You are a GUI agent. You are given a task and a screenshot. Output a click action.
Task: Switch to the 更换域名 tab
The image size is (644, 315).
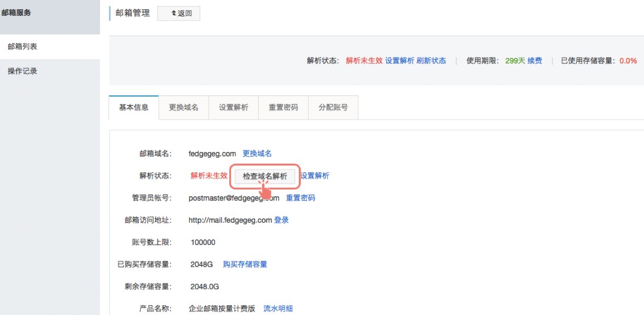183,108
